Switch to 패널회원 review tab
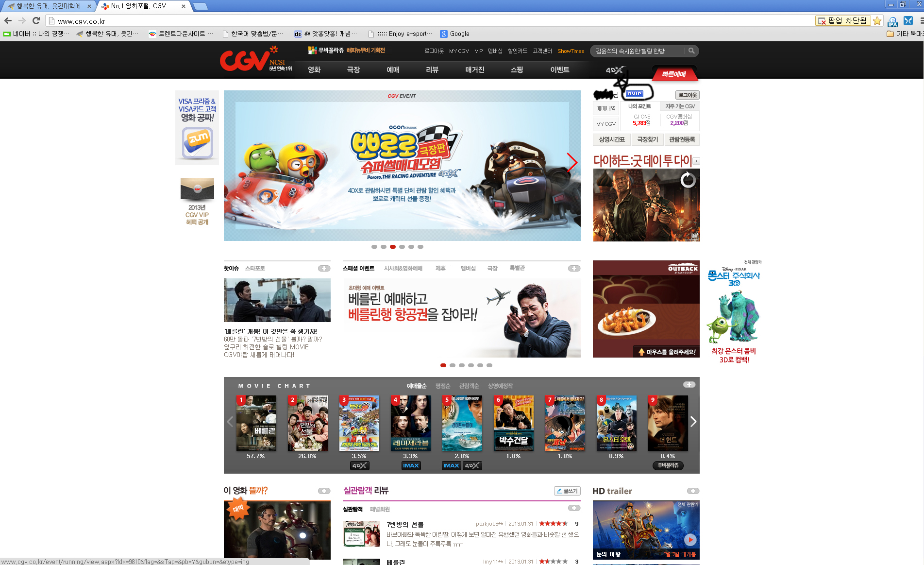Image resolution: width=924 pixels, height=565 pixels. [380, 509]
